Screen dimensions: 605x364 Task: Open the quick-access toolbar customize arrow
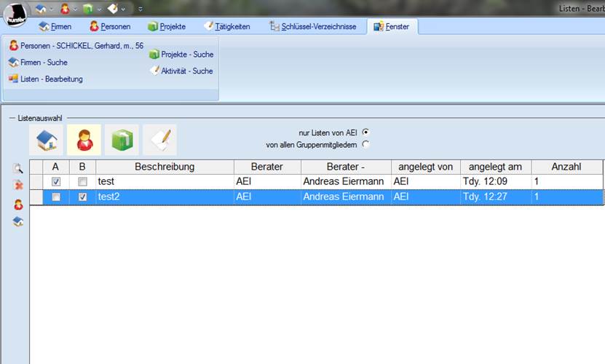coord(140,9)
